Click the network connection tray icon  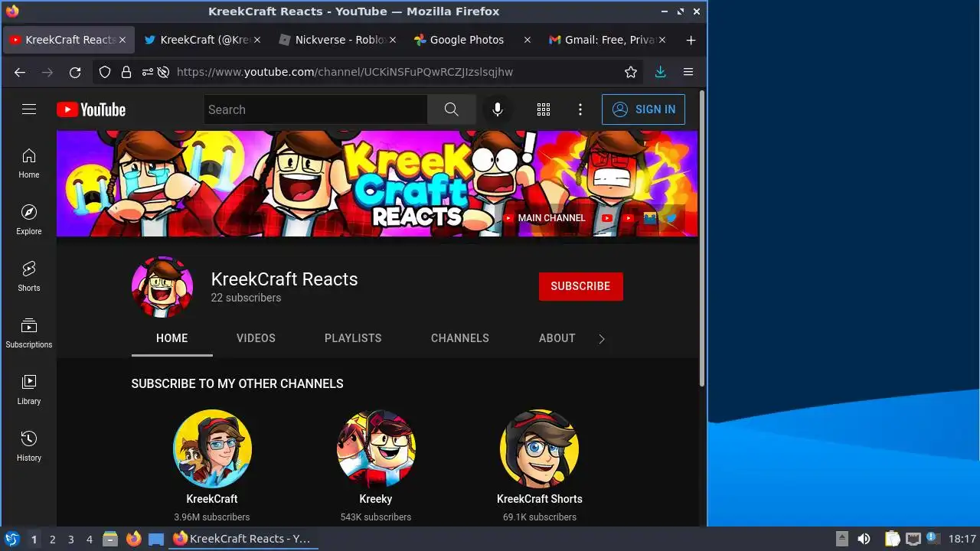point(913,539)
